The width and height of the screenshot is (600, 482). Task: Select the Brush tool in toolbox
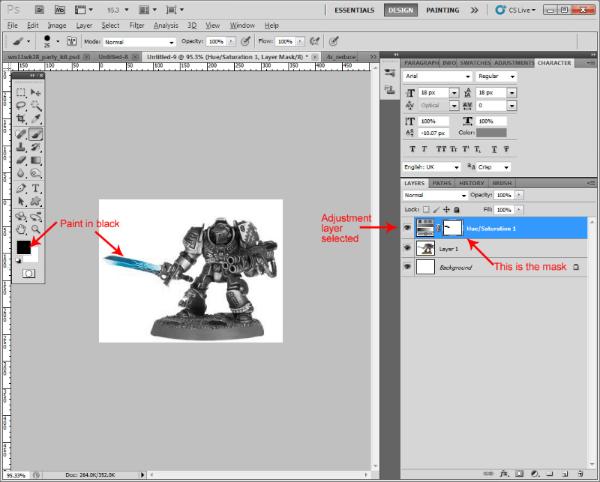pyautogui.click(x=36, y=133)
